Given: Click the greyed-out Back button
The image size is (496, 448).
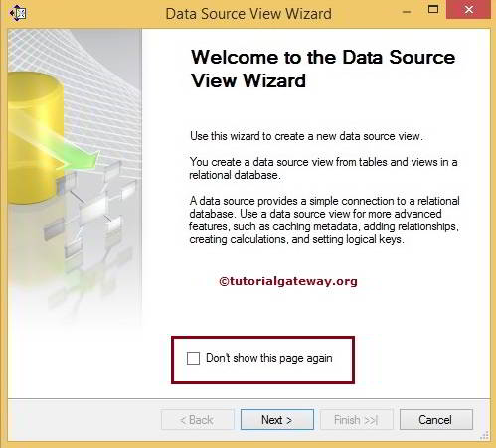Looking at the screenshot, I should [x=198, y=420].
